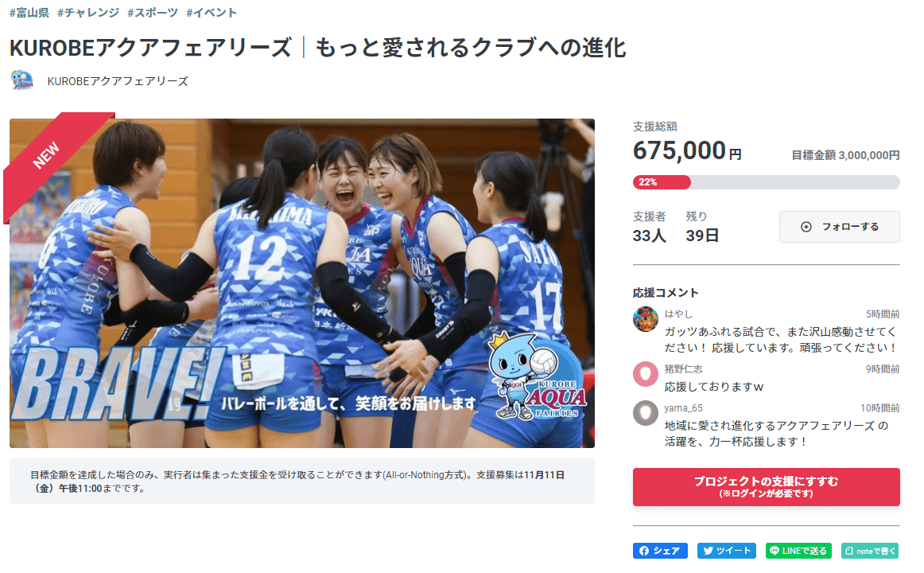This screenshot has height=573, width=924.
Task: Select the #イベント hashtag
Action: click(x=212, y=13)
